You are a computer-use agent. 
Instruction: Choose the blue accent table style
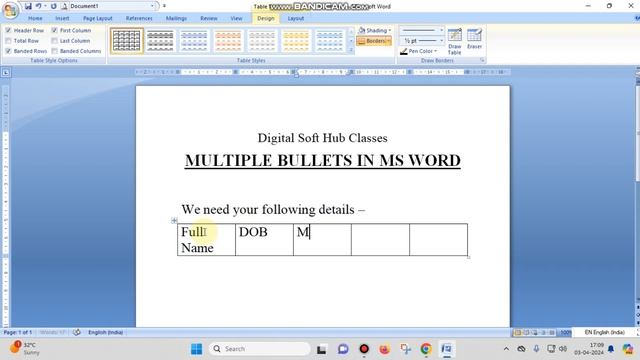[x=194, y=41]
